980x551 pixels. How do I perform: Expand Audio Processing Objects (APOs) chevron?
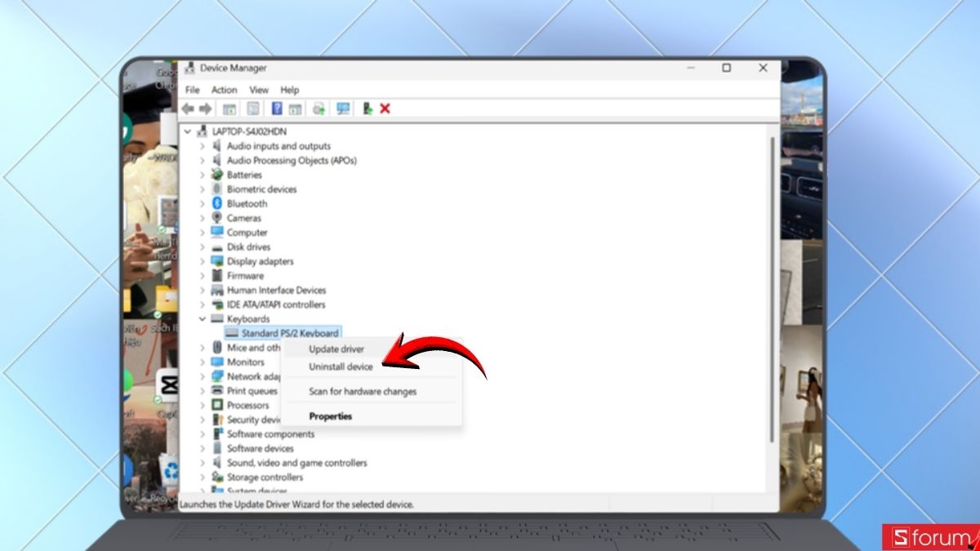pyautogui.click(x=203, y=161)
